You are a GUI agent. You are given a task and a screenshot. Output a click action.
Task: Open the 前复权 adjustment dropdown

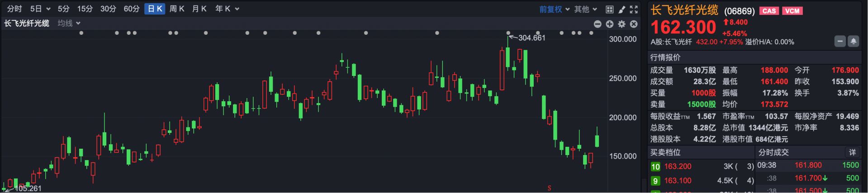tap(554, 9)
